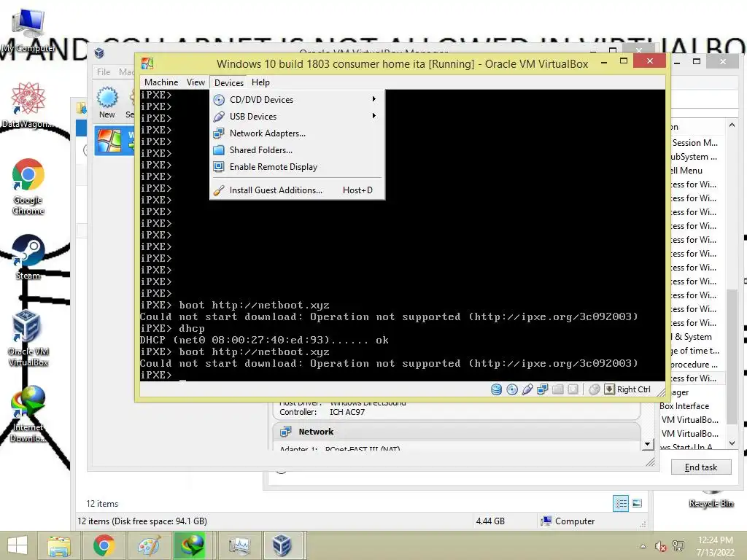The width and height of the screenshot is (747, 560).
Task: Click the Task Manager taskbar icon
Action: tap(239, 545)
